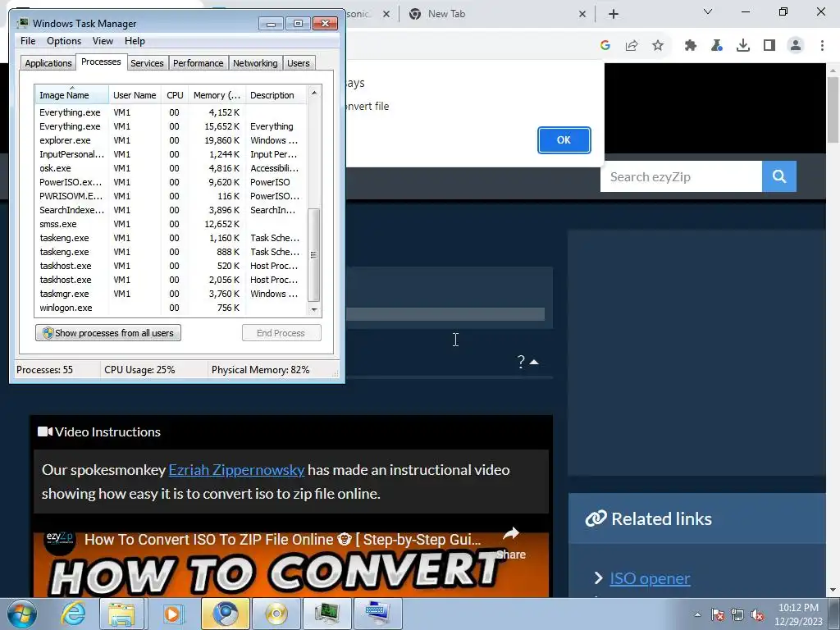Select the smss.exe process row
This screenshot has height=630, width=840.
click(x=171, y=224)
